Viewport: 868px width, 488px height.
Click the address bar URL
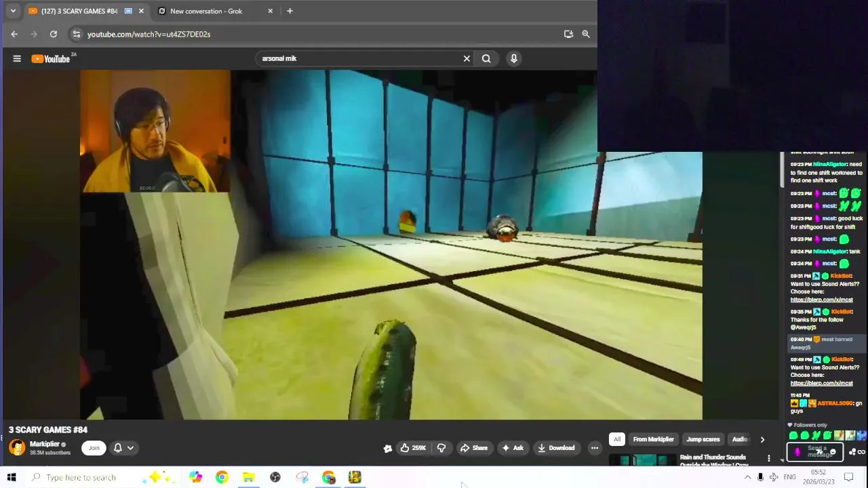click(x=149, y=34)
